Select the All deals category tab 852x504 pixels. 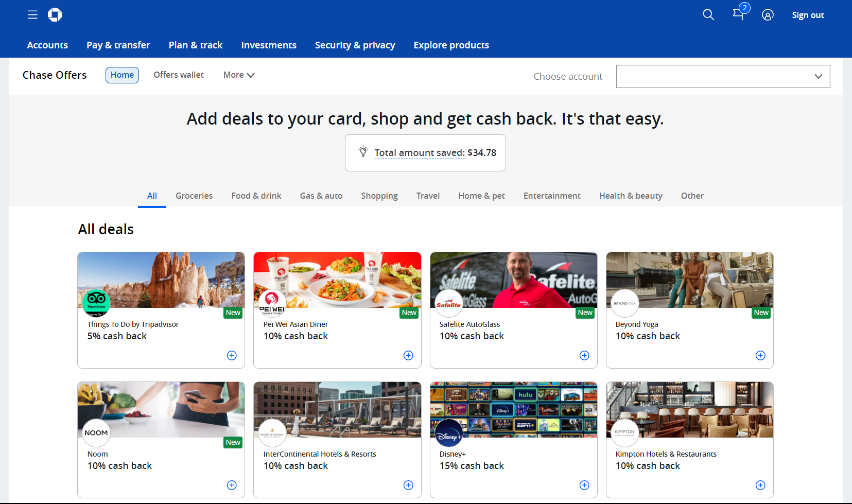(x=152, y=196)
